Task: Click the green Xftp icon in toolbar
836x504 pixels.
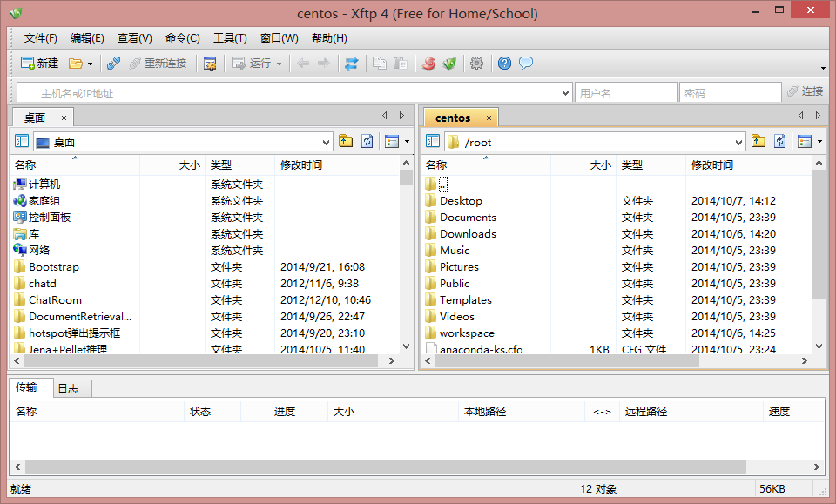Action: [449, 64]
